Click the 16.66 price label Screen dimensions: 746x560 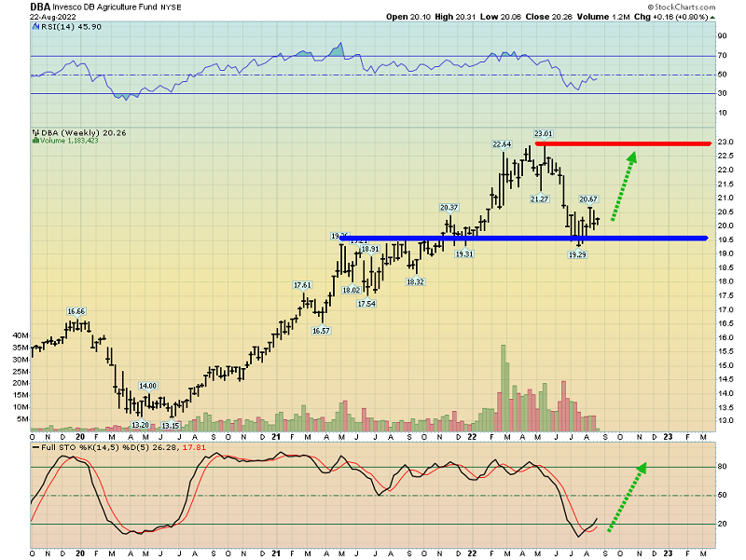[x=76, y=310]
